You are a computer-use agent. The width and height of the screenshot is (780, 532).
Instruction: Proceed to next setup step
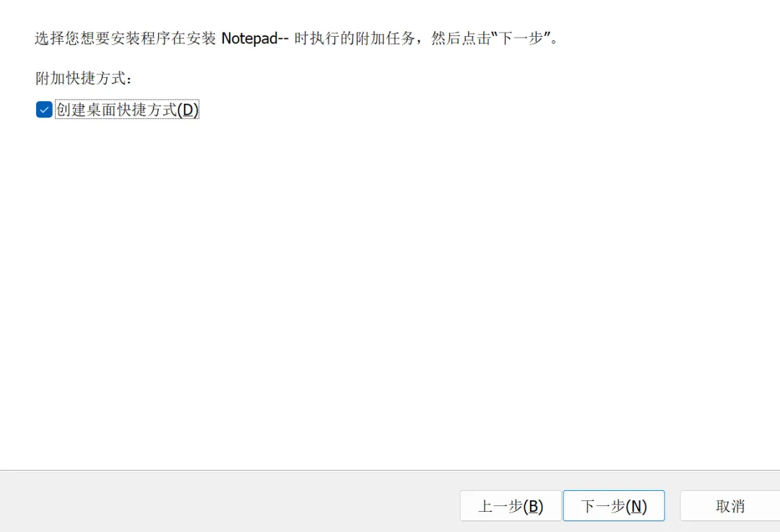pos(613,505)
